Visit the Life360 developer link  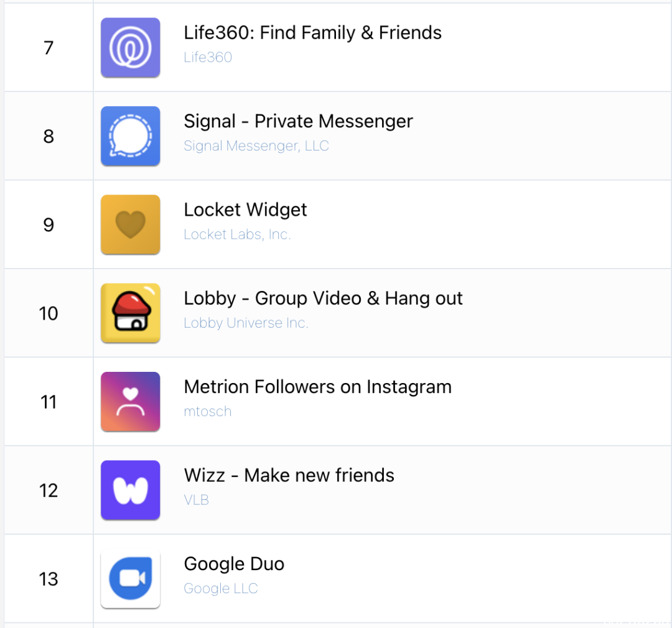(x=208, y=57)
